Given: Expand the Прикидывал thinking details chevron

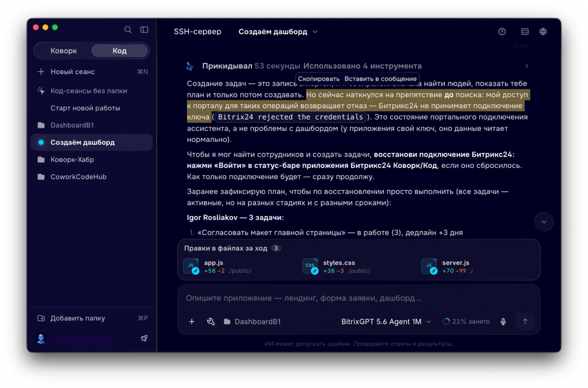Looking at the screenshot, I should (x=527, y=66).
